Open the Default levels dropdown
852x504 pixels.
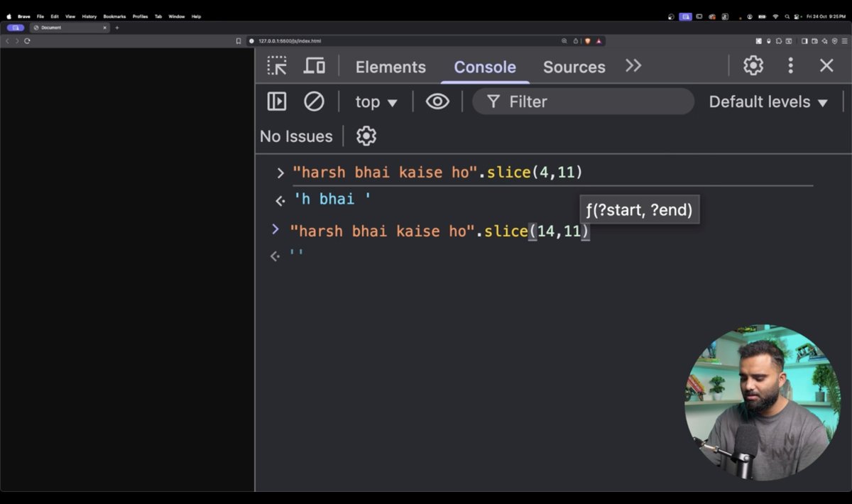point(768,102)
